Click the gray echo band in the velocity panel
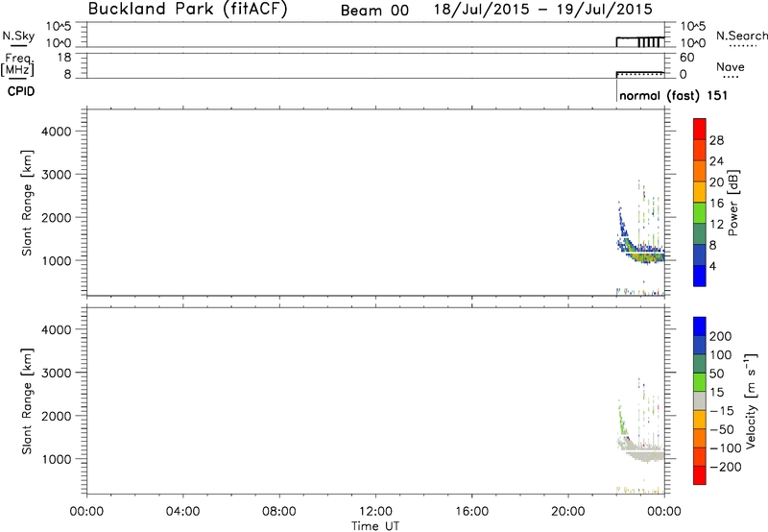 (644, 452)
